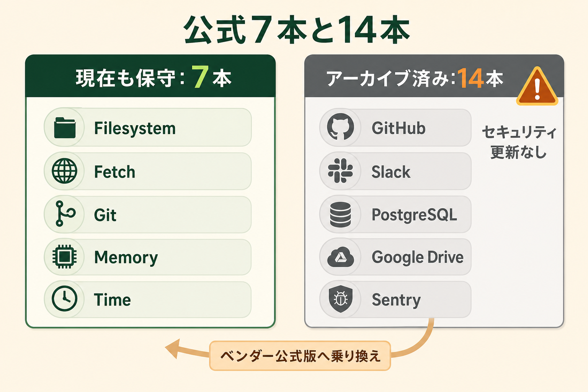Select the PostgreSQL label
Screen dimensions: 588x392
click(x=415, y=215)
